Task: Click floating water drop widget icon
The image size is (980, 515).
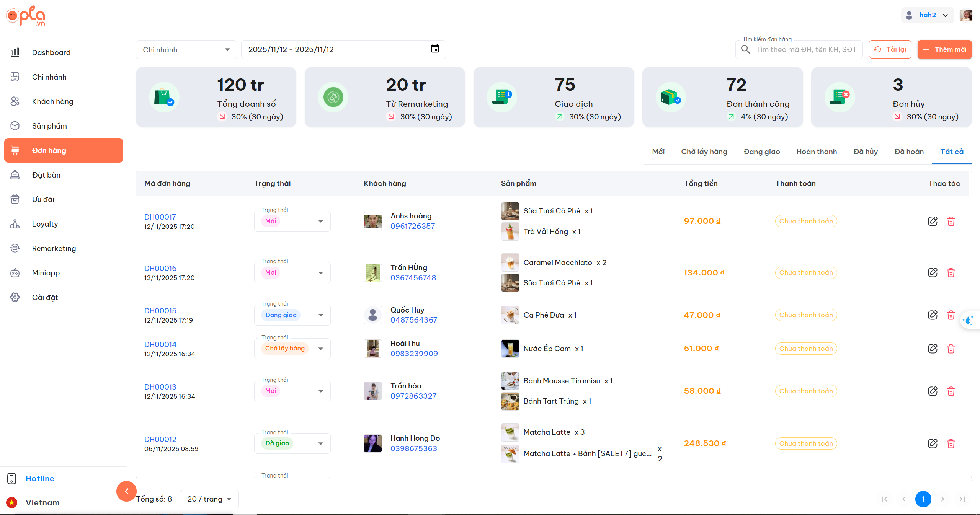Action: coord(969,320)
